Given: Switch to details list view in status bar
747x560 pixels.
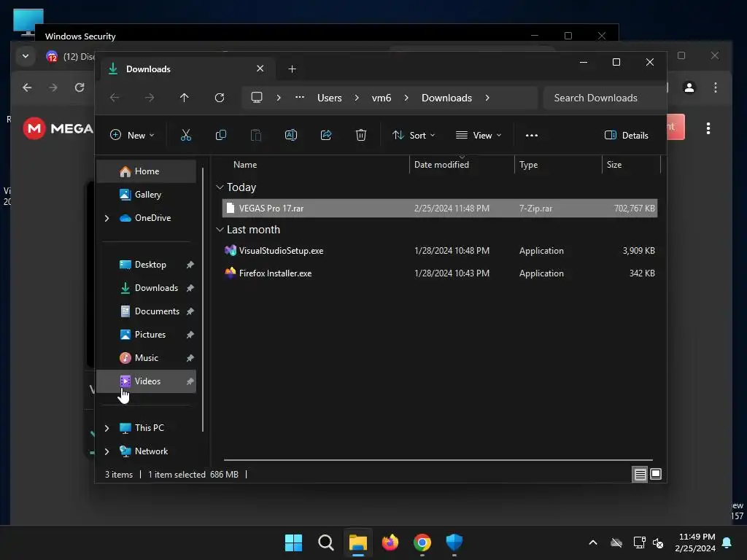Looking at the screenshot, I should pyautogui.click(x=640, y=474).
